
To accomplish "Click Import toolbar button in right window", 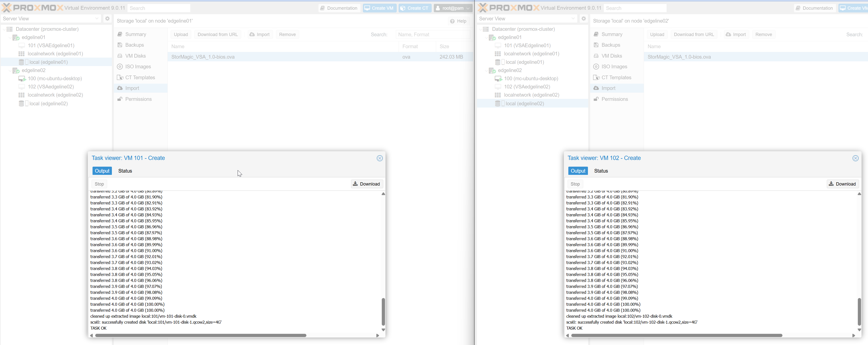I will coord(736,34).
